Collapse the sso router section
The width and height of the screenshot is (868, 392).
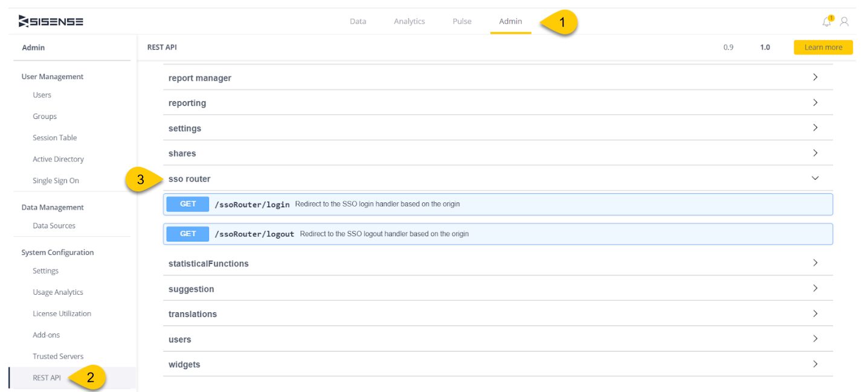pos(815,178)
